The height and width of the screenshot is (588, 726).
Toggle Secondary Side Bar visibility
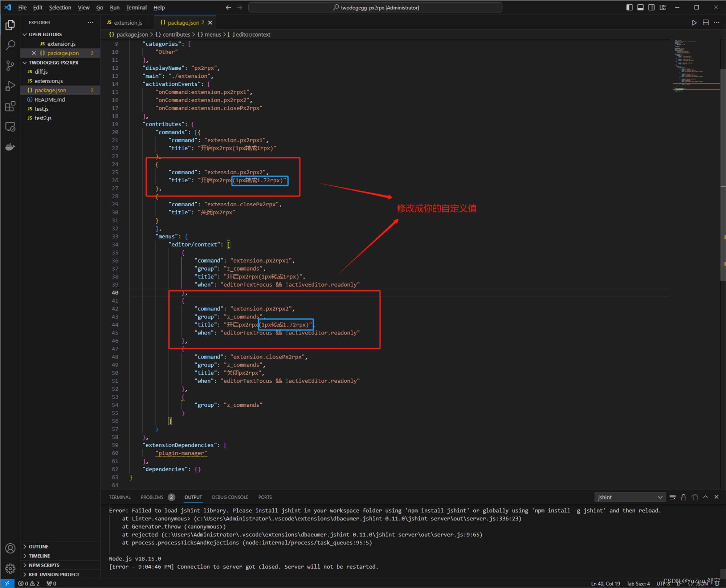(x=652, y=8)
